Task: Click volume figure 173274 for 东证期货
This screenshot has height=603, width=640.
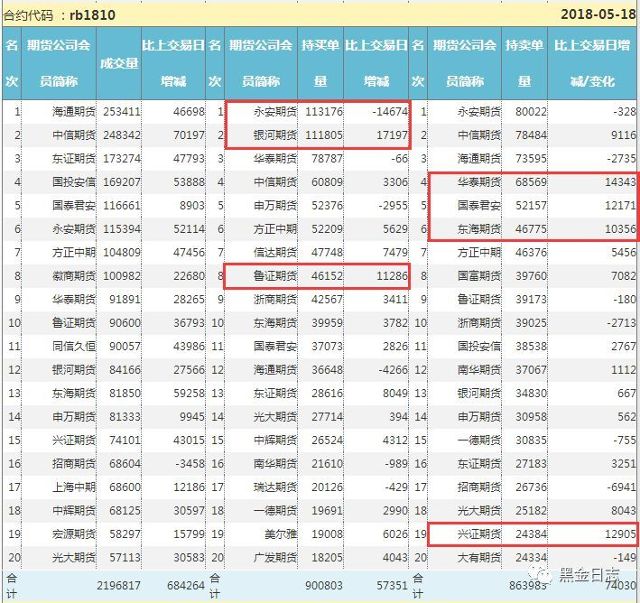Action: point(122,158)
